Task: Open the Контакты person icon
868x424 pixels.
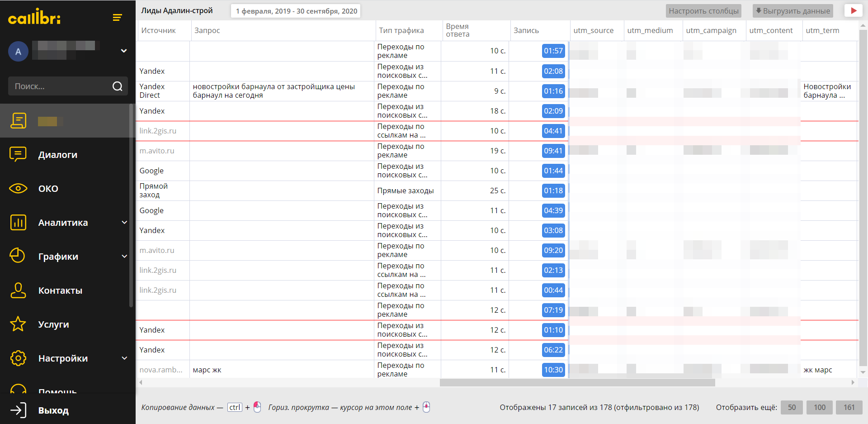Action: point(18,290)
